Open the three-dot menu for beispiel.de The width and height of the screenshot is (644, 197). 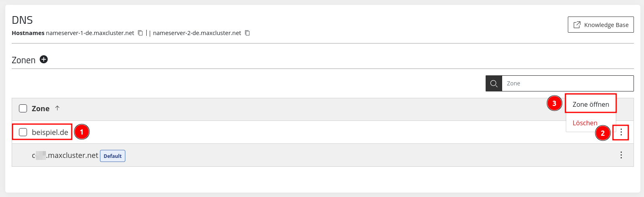coord(621,132)
